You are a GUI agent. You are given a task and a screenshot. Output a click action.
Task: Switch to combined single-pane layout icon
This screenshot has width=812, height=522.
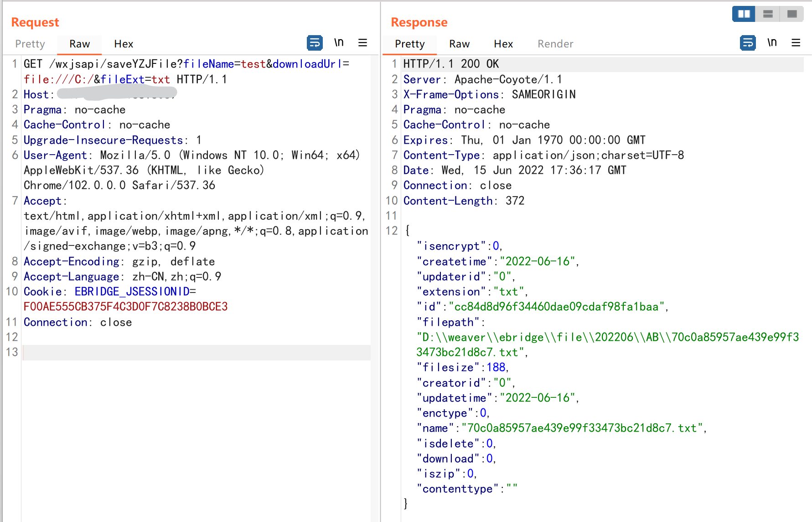(x=792, y=14)
